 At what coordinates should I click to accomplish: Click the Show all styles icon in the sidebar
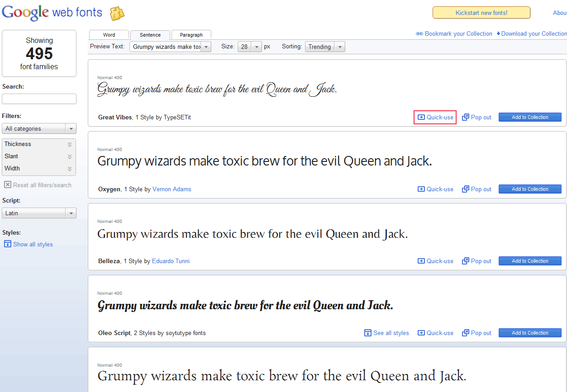[8, 244]
